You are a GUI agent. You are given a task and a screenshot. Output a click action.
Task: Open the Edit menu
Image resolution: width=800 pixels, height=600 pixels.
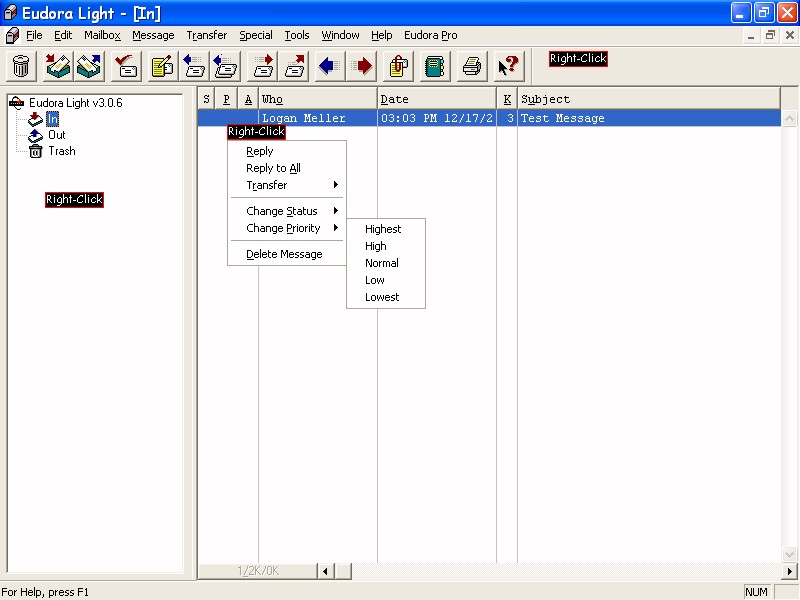pos(63,35)
